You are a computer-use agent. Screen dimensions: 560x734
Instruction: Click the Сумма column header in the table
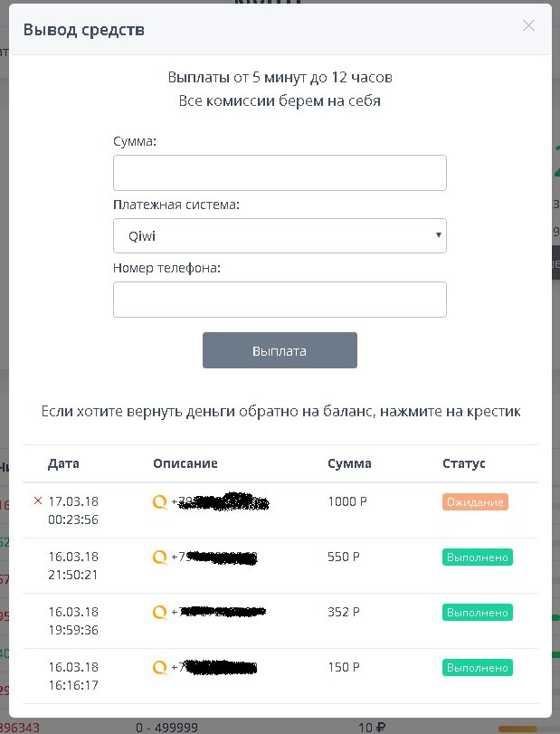[349, 463]
